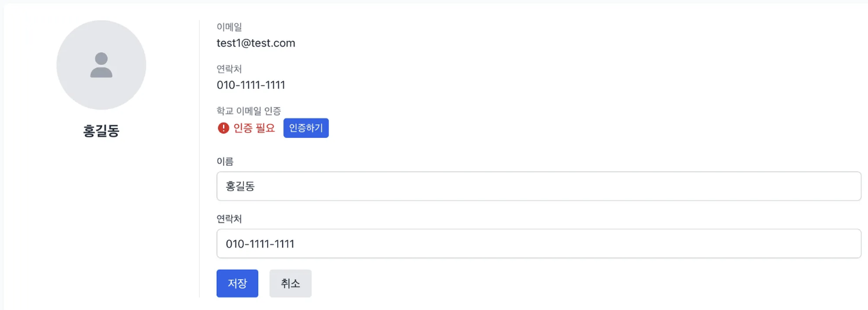Click the displayed phone number below 이메일

tap(251, 85)
